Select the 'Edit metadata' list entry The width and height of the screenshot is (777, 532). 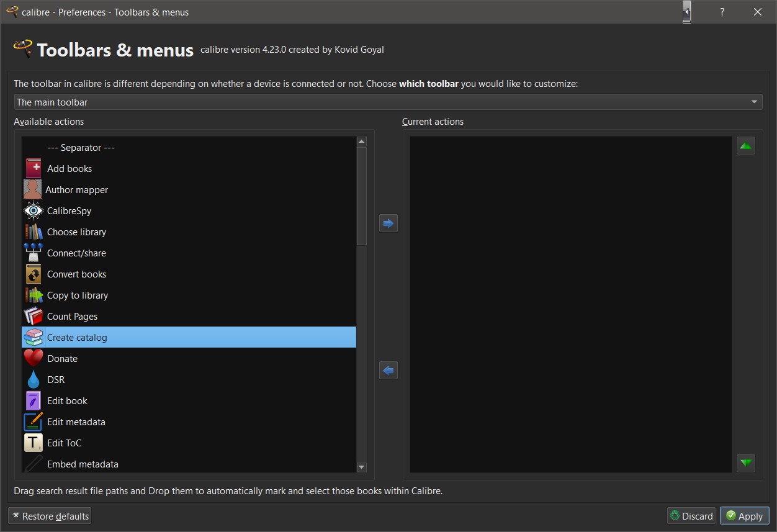click(189, 422)
